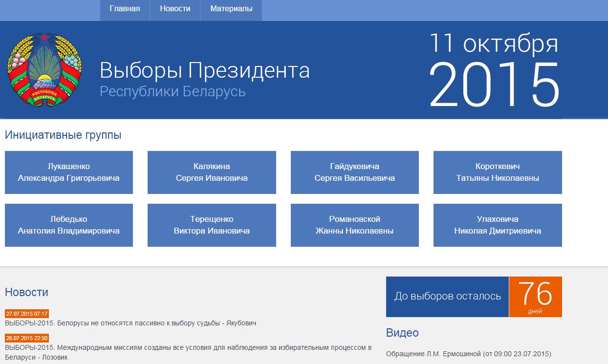The width and height of the screenshot is (608, 364).
Task: Choose Романовской Жанны Николаевны group tile
Action: 355,225
